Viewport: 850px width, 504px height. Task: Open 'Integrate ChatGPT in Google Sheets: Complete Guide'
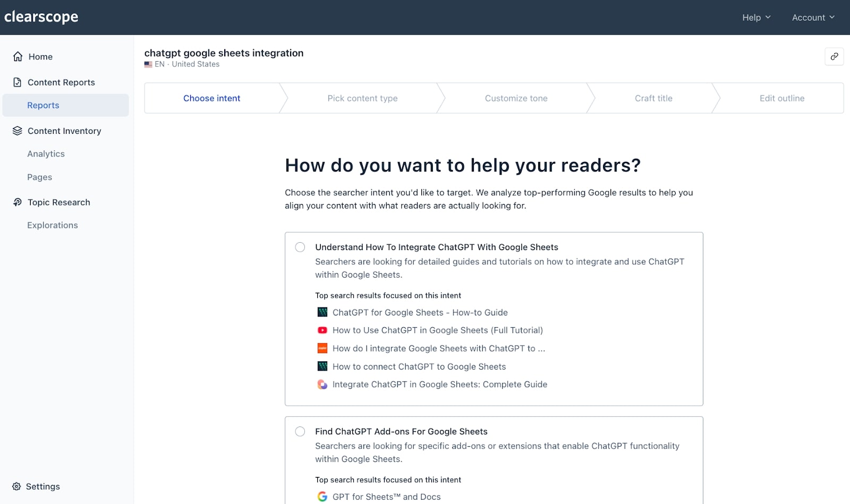[x=440, y=385]
